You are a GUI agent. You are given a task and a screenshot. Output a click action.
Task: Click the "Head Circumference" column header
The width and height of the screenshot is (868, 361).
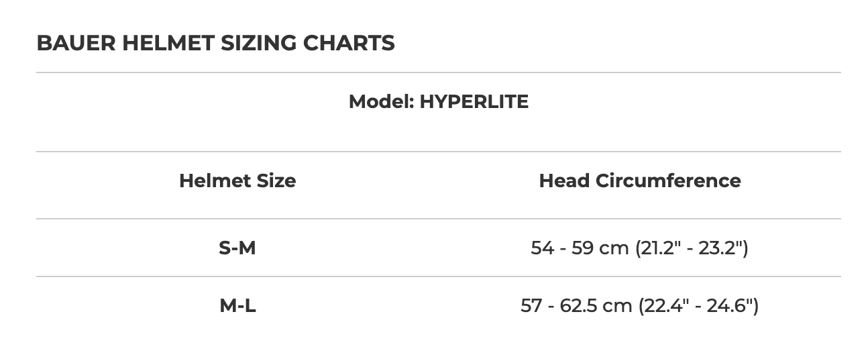[x=639, y=180]
